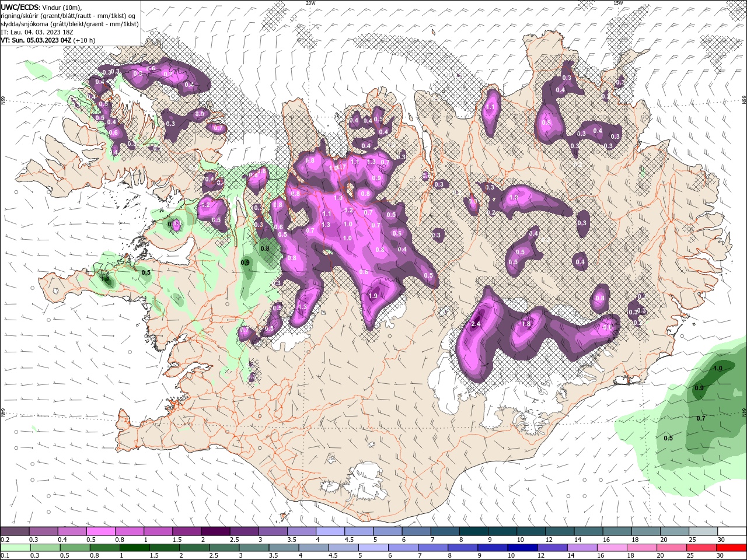This screenshot has width=747, height=560.
Task: Click the rain legend swatch labeled 25
Action: click(701, 548)
